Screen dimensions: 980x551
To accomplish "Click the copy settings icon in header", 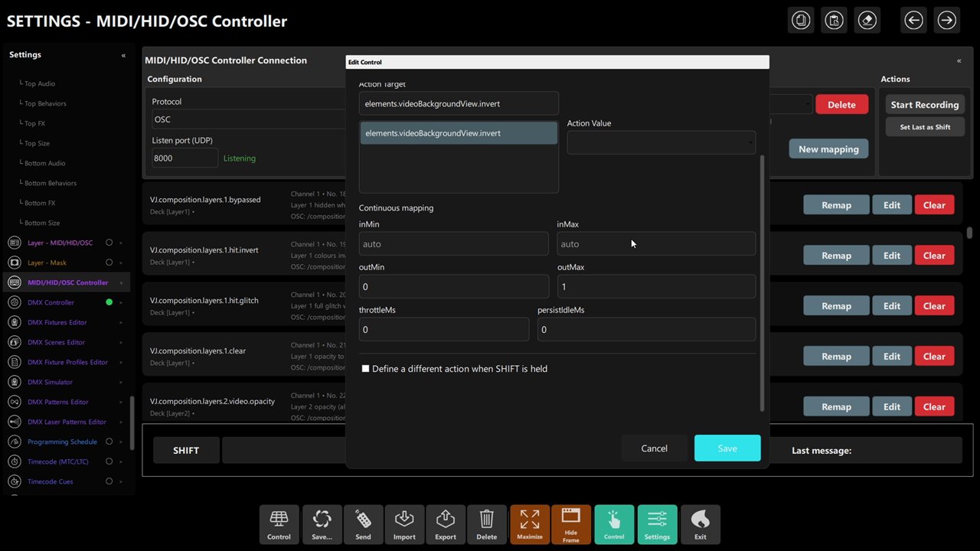I will point(801,21).
